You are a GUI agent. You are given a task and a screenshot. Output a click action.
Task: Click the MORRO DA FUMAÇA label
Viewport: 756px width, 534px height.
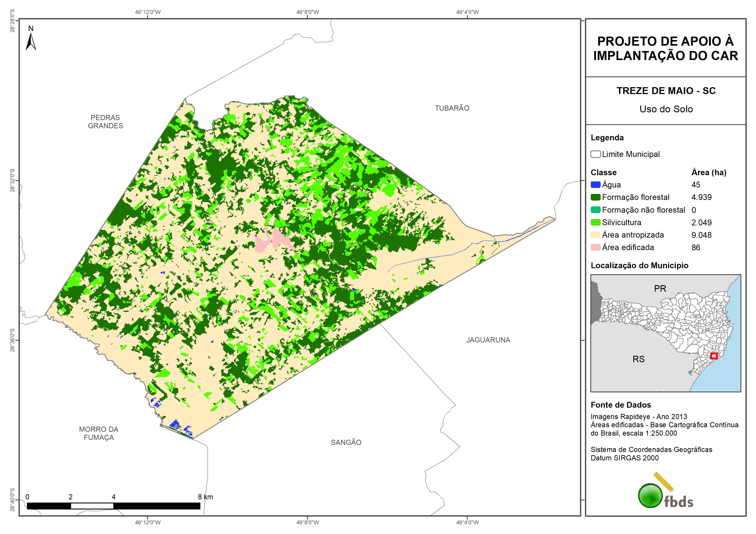[99, 433]
